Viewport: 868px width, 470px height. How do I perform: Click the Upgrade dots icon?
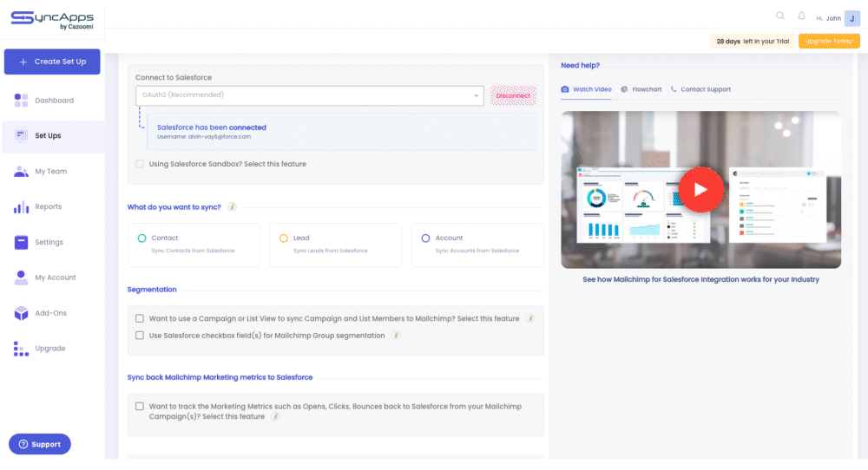21,349
